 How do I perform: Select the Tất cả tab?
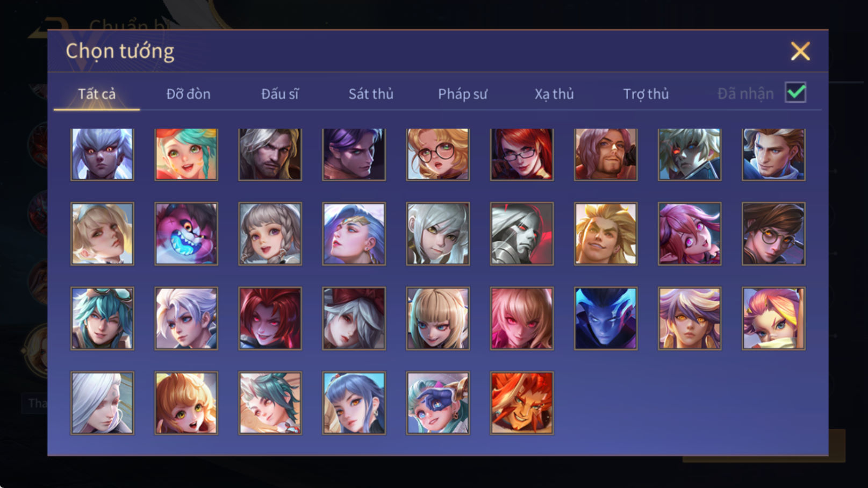tap(97, 94)
